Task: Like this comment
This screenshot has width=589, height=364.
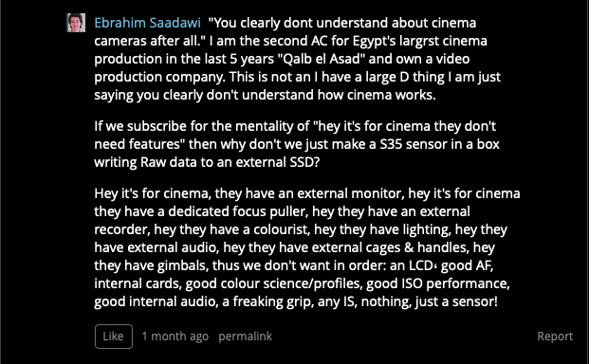Action: point(114,337)
